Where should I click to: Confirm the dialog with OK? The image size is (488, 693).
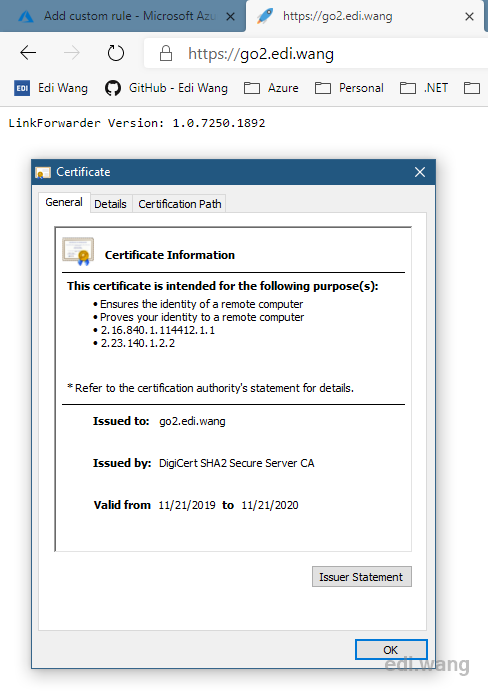[x=391, y=650]
